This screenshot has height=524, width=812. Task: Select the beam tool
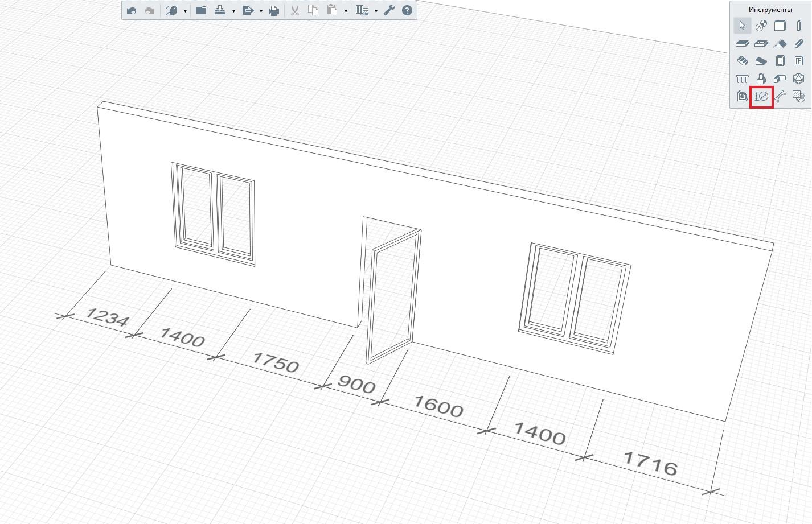tap(799, 43)
